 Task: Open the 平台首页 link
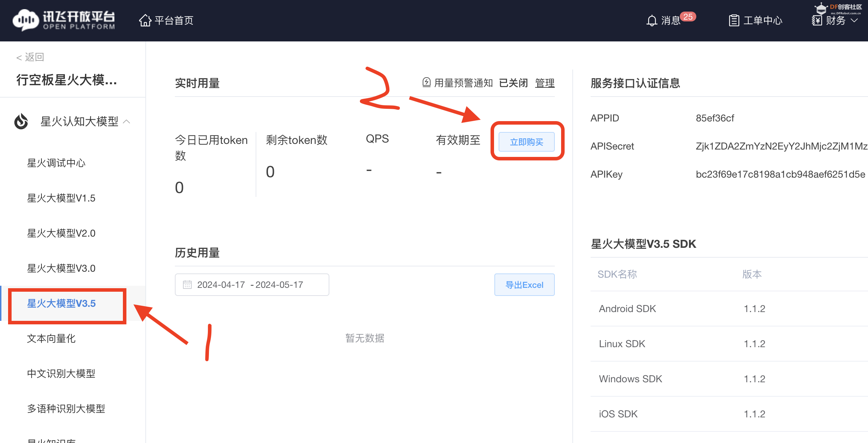tap(174, 20)
